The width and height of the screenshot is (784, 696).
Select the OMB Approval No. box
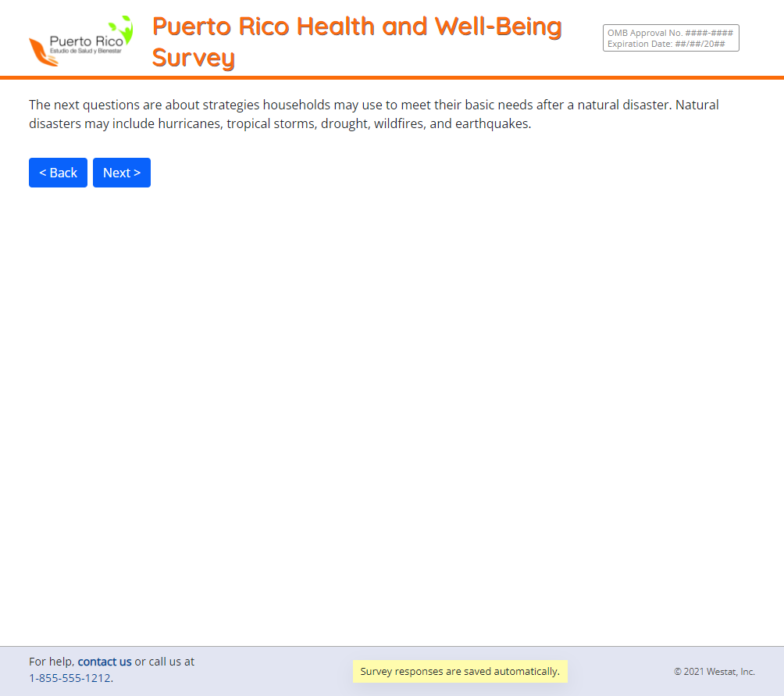click(671, 38)
